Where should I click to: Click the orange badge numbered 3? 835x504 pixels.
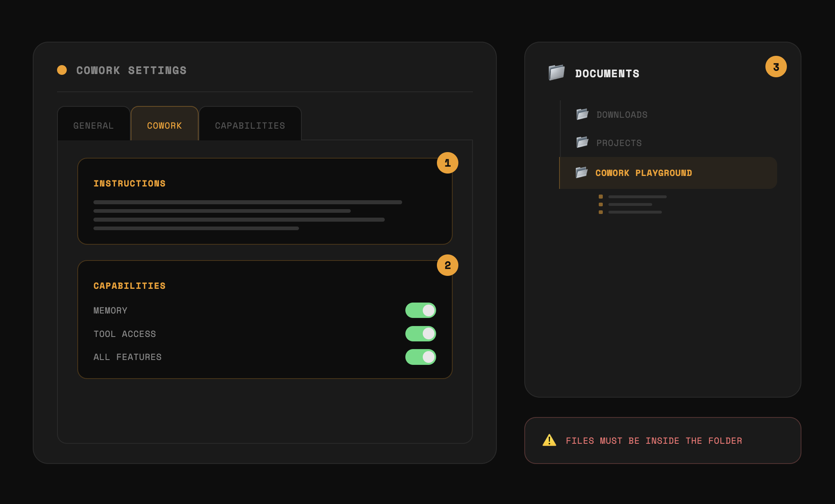click(776, 67)
